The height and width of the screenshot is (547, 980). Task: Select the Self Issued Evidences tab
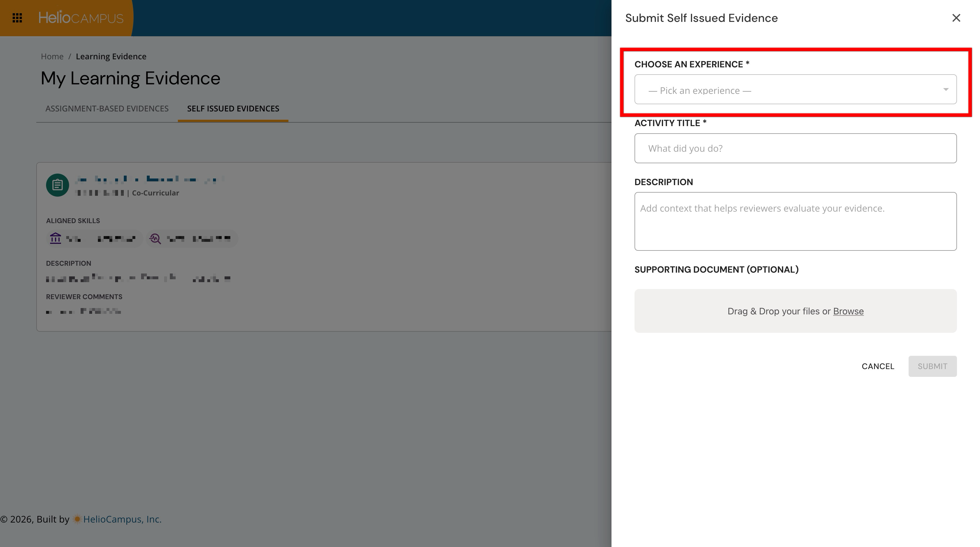(x=233, y=109)
